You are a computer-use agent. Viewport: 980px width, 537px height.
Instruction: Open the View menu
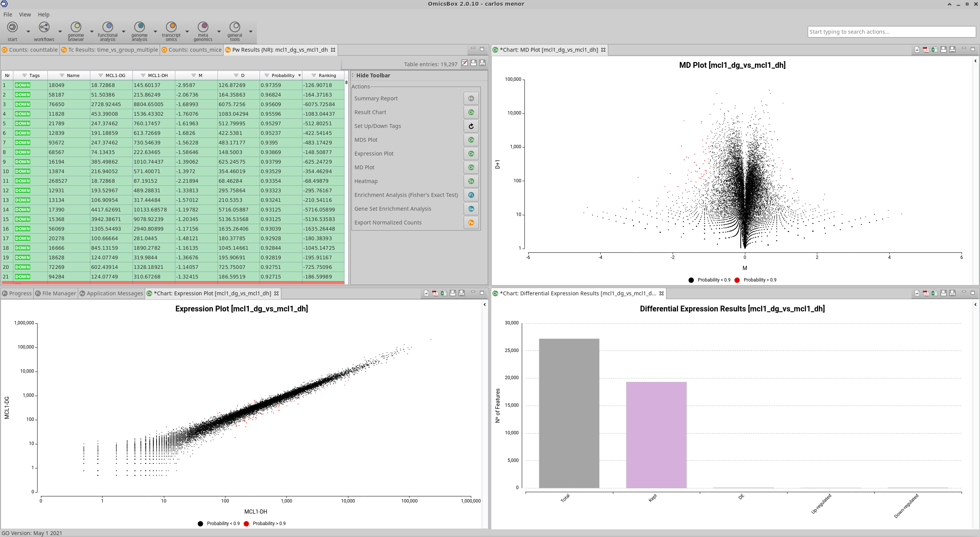pyautogui.click(x=25, y=15)
